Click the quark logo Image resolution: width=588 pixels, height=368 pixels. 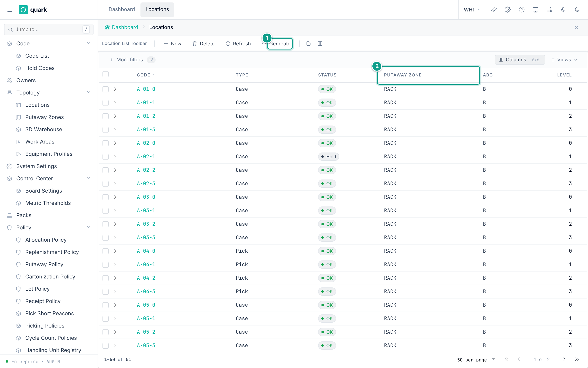click(33, 10)
